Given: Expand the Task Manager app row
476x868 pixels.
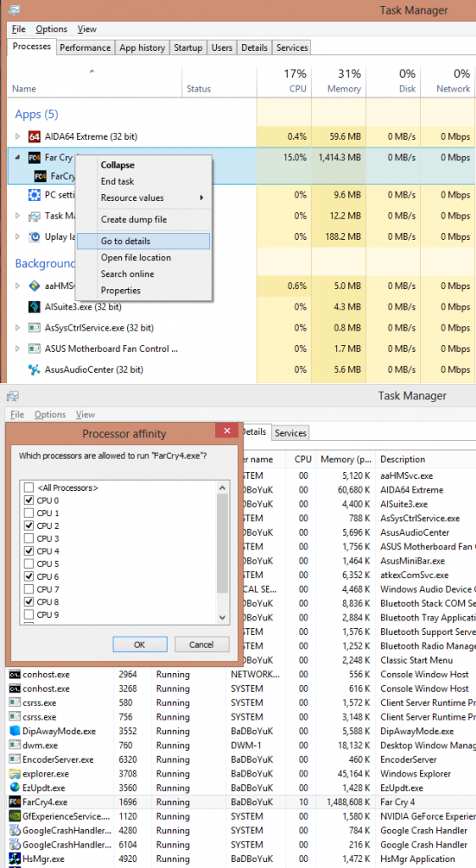Looking at the screenshot, I should tap(17, 216).
